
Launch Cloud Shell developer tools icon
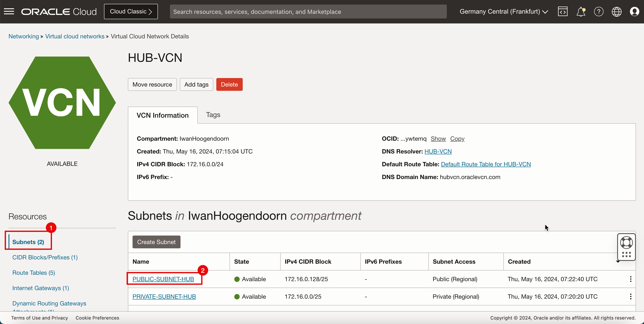click(563, 12)
